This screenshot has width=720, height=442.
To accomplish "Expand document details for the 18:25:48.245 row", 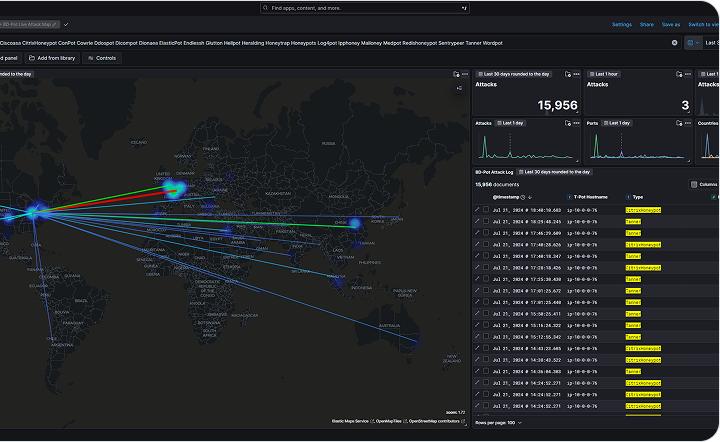I will click(477, 221).
